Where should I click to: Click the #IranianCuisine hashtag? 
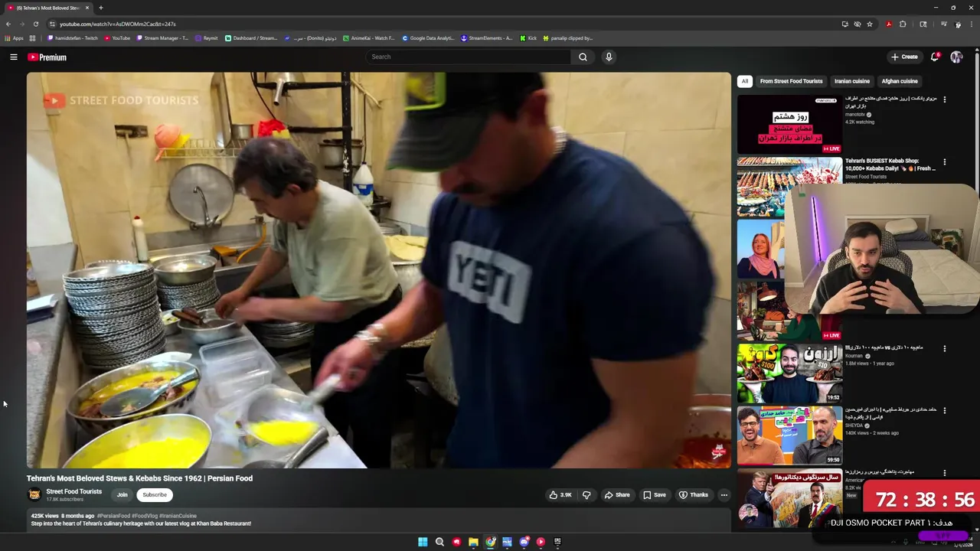[178, 516]
